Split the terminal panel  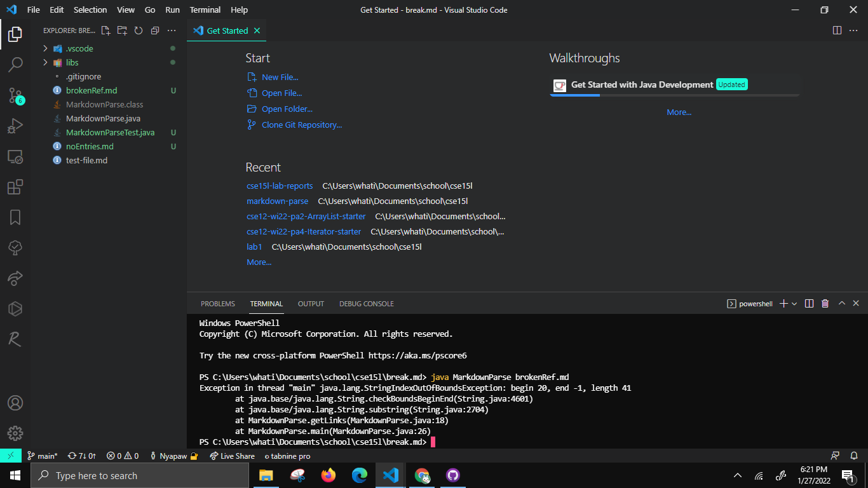point(809,303)
